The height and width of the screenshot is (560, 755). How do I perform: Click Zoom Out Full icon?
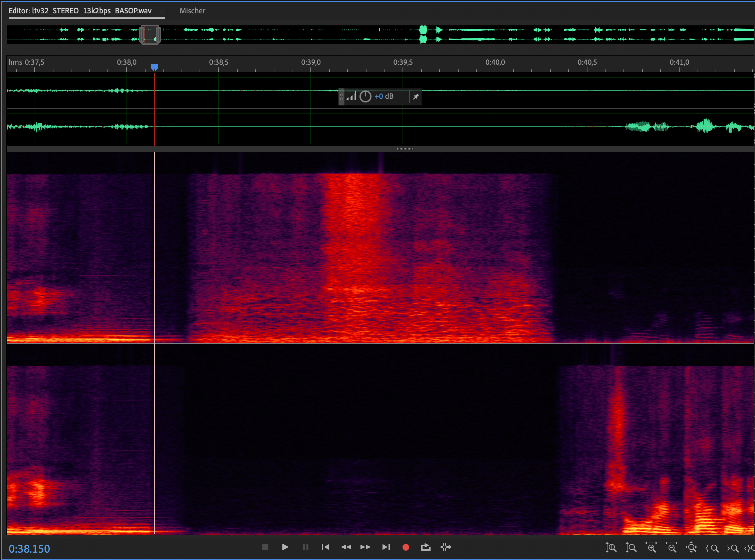point(691,547)
